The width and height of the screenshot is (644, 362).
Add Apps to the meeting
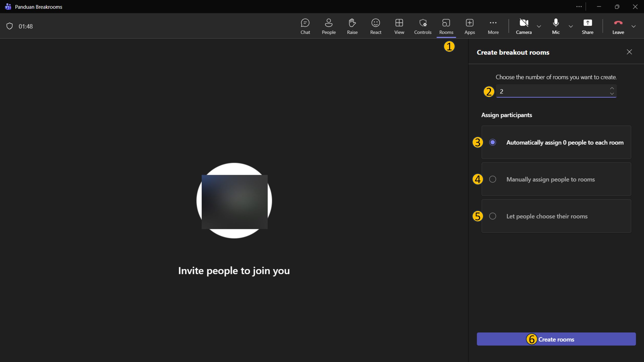click(469, 26)
